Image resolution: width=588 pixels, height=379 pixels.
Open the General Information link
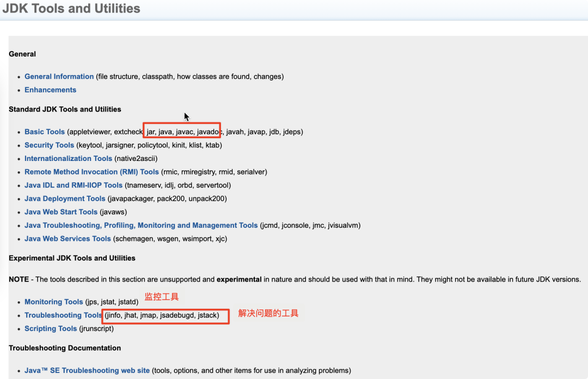pyautogui.click(x=59, y=77)
